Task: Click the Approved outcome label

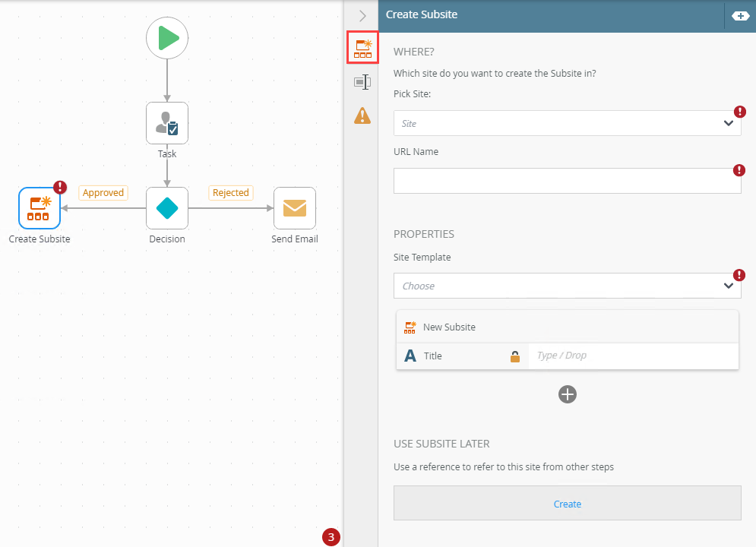Action: (x=103, y=193)
